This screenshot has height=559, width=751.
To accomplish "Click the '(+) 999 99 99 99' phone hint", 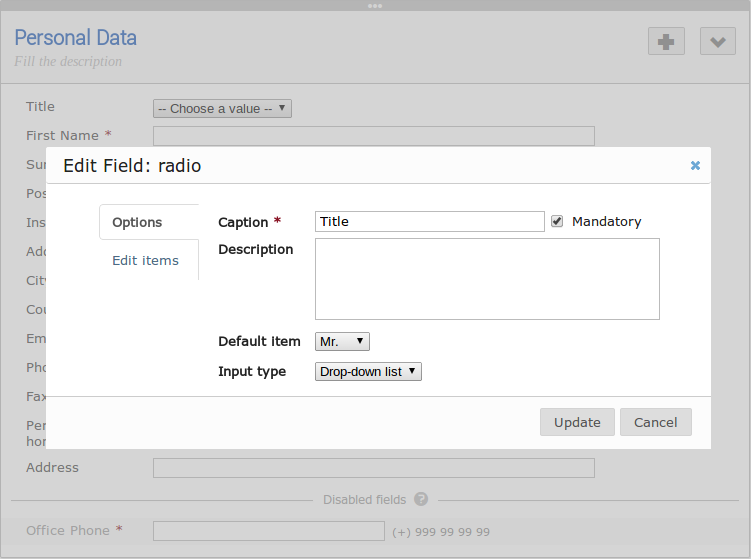I will [441, 532].
